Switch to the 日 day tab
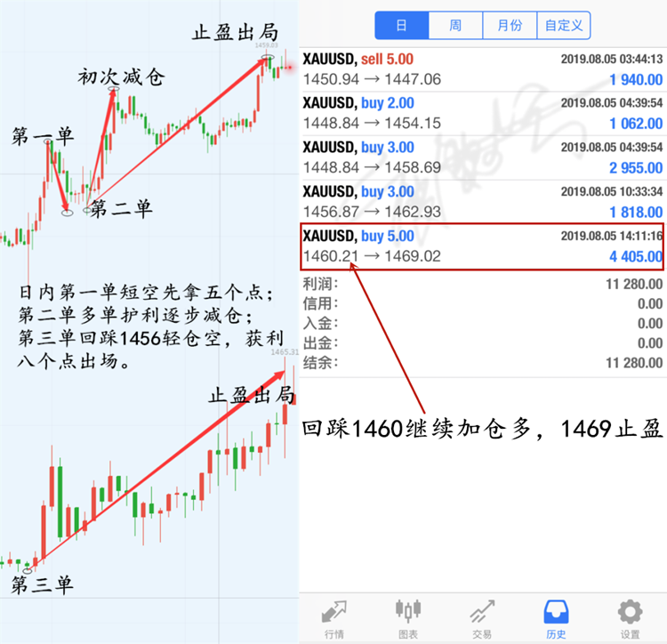 [x=402, y=26]
